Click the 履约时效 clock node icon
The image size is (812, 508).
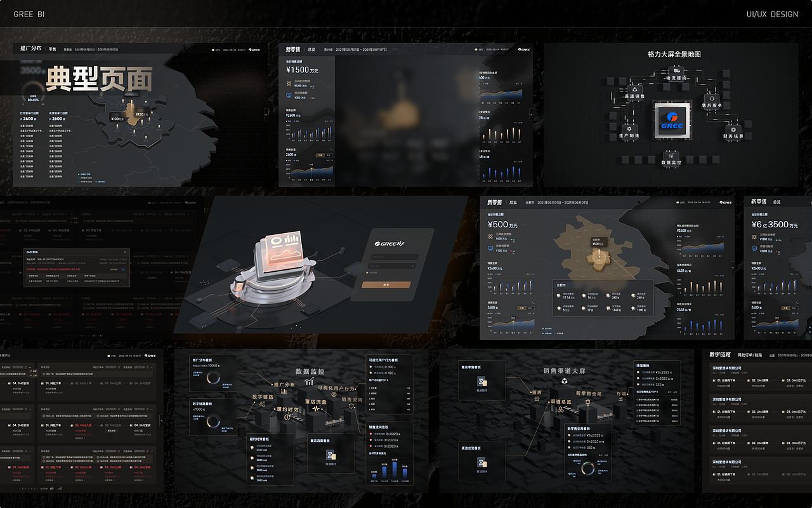tap(287, 417)
